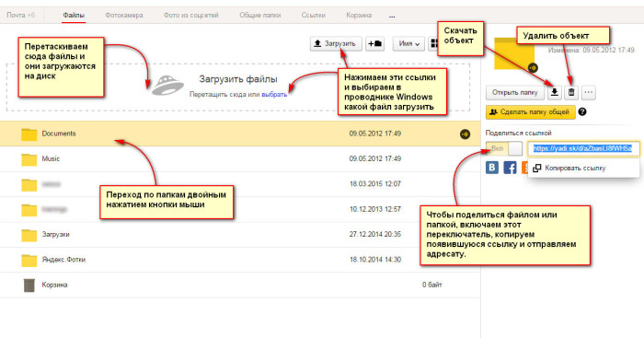644x338 pixels.
Task: Select the Music folder row
Action: [x=240, y=158]
